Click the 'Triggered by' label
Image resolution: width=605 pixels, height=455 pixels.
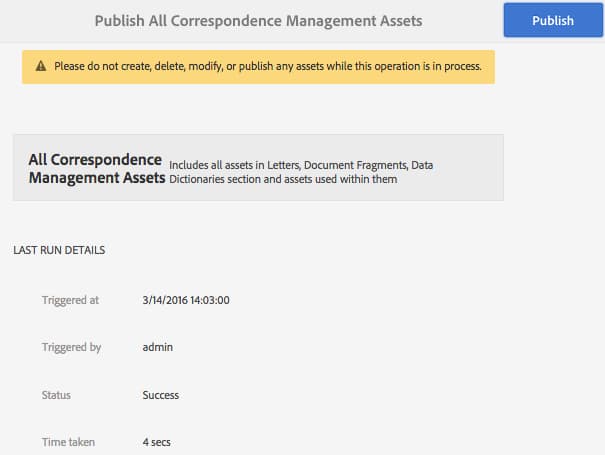coord(71,347)
